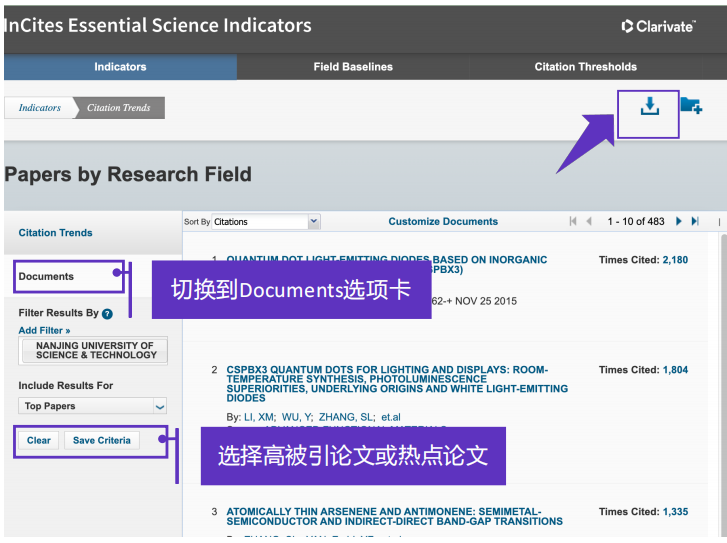The width and height of the screenshot is (727, 543).
Task: Open the Sort By Citations dropdown
Action: 266,222
